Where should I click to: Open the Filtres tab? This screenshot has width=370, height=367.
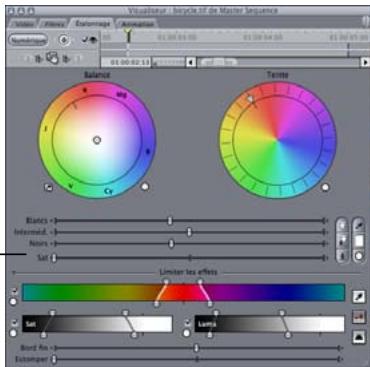(54, 24)
